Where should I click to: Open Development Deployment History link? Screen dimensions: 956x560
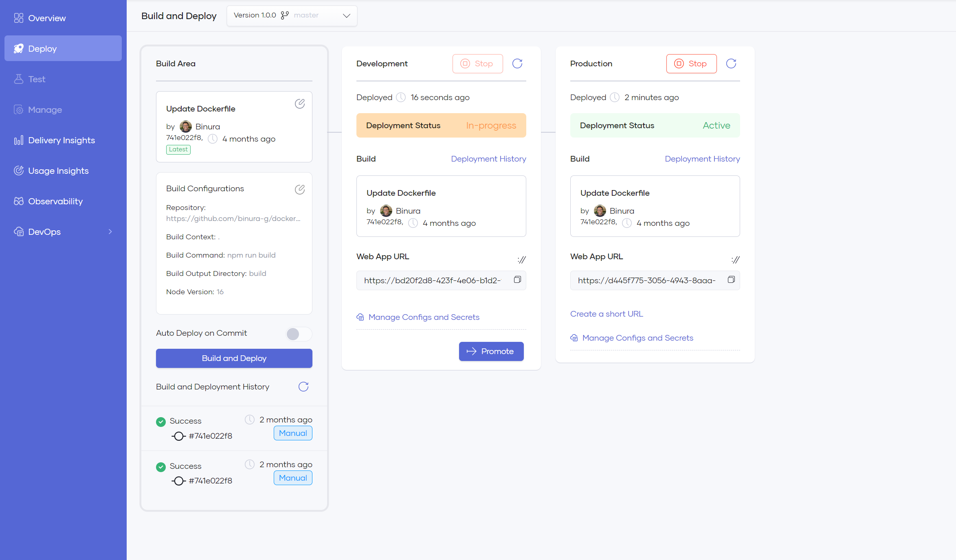pyautogui.click(x=488, y=159)
